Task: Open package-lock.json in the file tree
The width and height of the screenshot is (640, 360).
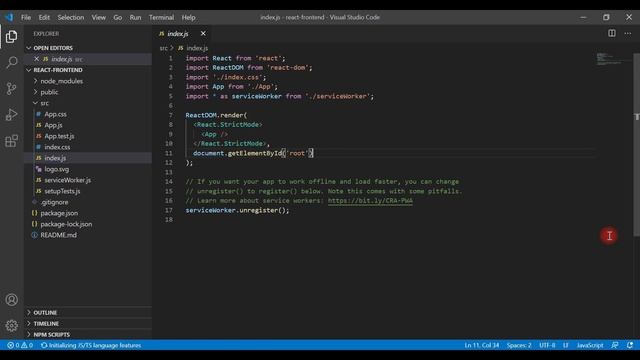Action: coord(66,224)
